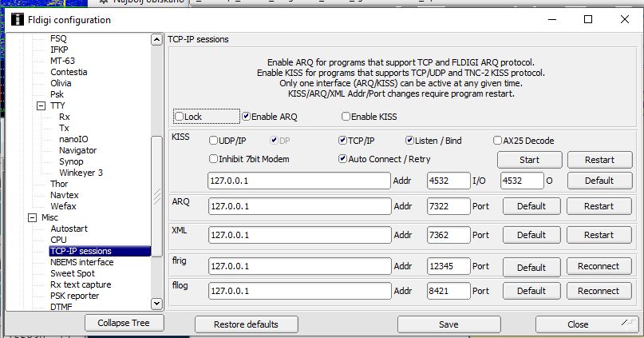Open the Contestia tree entry
The image size is (644, 338).
click(x=69, y=72)
